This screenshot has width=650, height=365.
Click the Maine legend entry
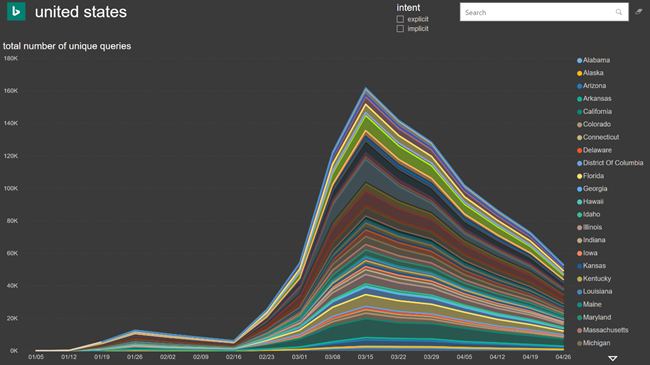coord(589,304)
